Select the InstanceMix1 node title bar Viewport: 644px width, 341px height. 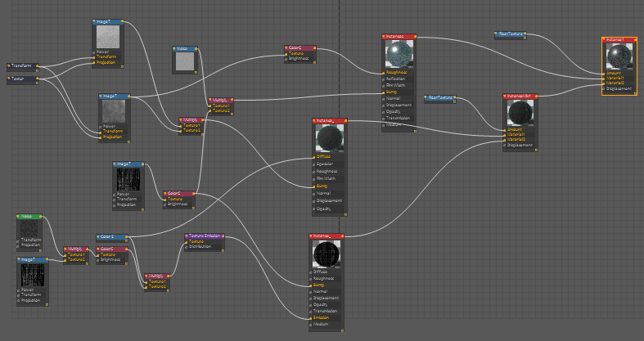click(520, 96)
